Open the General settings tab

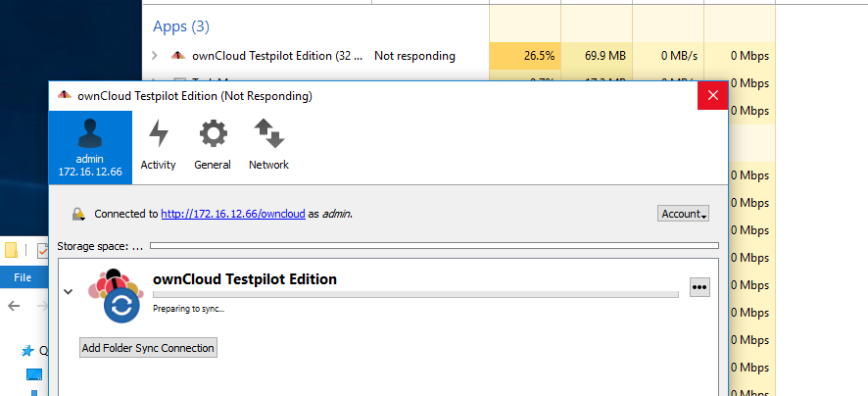[x=213, y=146]
